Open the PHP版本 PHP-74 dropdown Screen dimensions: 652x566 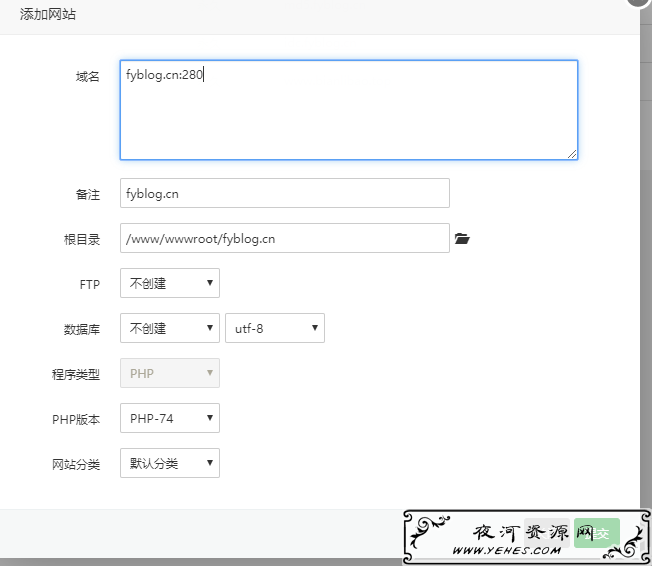(170, 418)
